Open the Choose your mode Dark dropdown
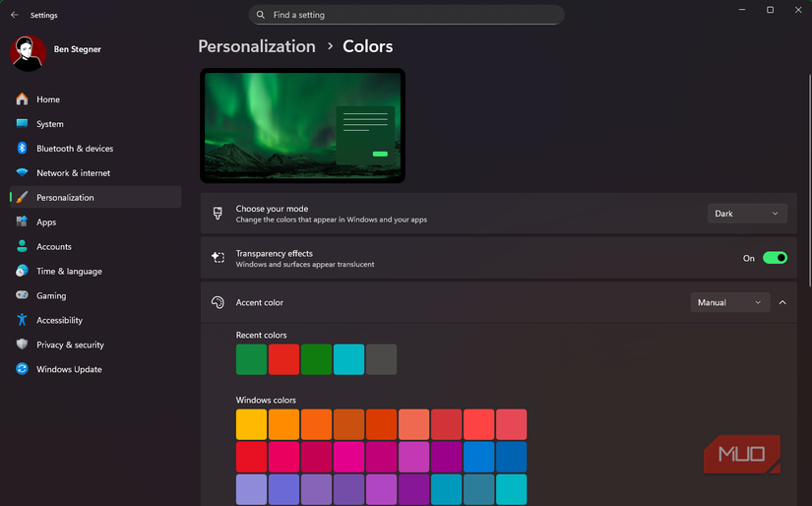This screenshot has height=506, width=812. [x=747, y=214]
